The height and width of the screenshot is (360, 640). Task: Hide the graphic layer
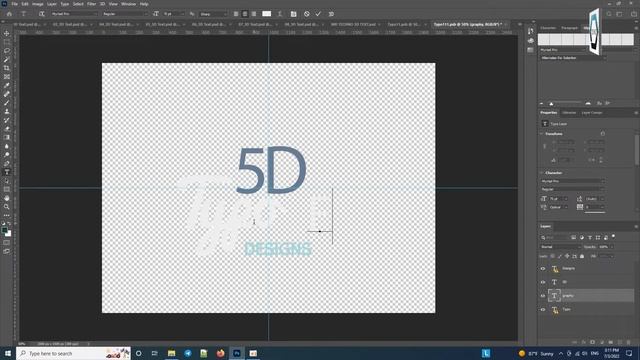543,296
